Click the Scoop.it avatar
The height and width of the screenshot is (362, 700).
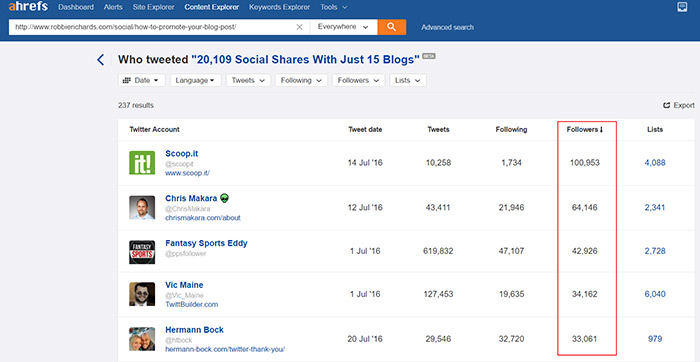coord(142,162)
